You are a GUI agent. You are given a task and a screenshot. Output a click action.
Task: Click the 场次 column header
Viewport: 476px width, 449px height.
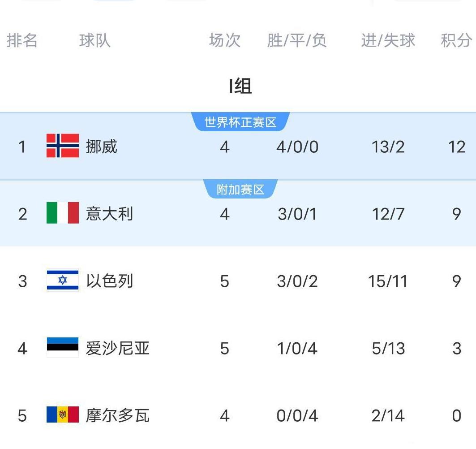[x=225, y=41]
